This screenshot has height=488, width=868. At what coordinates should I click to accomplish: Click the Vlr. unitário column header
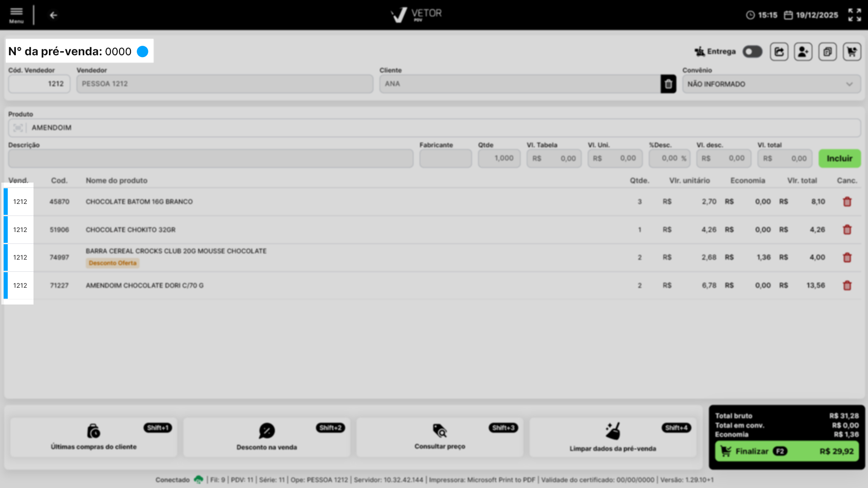click(x=689, y=180)
